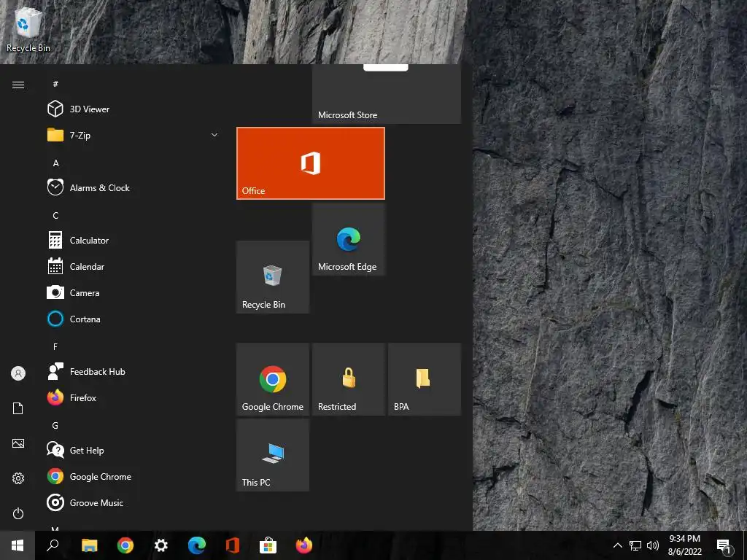Expand the Start hamburger menu
Image resolution: width=747 pixels, height=560 pixels.
pyautogui.click(x=18, y=85)
